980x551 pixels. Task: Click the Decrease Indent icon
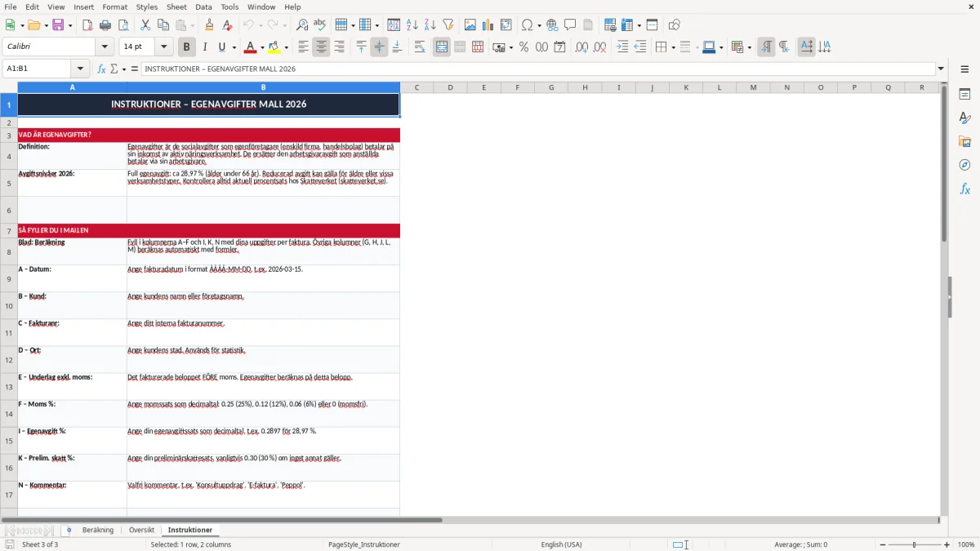pyautogui.click(x=640, y=47)
